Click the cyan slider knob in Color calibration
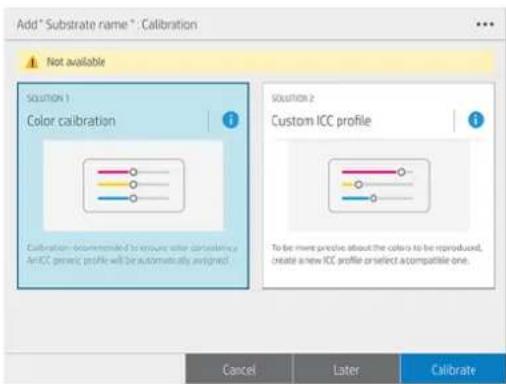506x384 pixels. pyautogui.click(x=133, y=198)
